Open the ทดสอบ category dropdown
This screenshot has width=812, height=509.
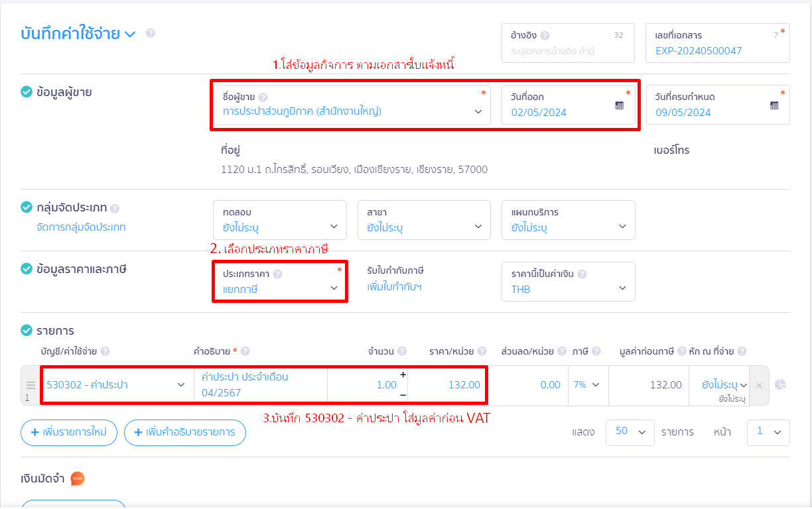tap(280, 219)
